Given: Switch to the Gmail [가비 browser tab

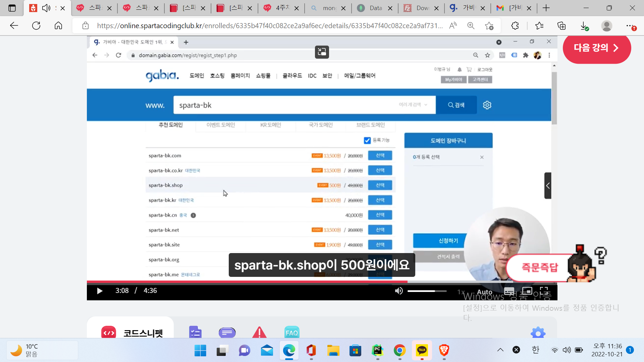Looking at the screenshot, I should coord(514,8).
